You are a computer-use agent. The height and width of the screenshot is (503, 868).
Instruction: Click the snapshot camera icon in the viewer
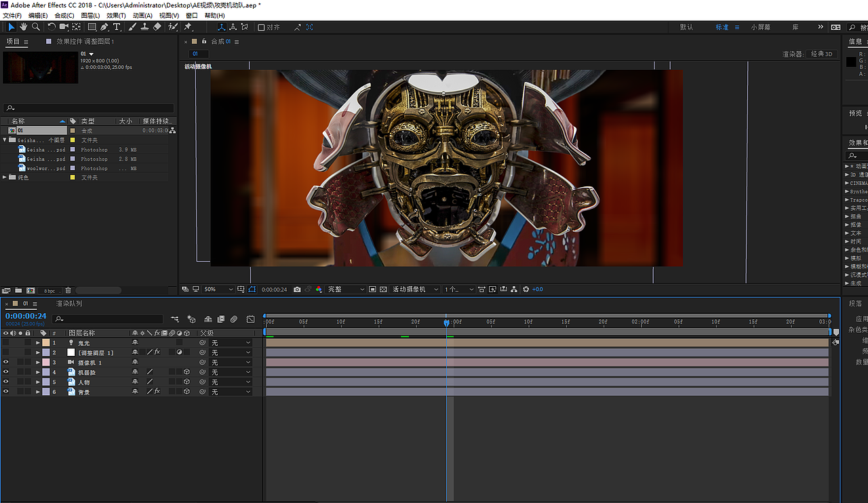[x=297, y=289]
